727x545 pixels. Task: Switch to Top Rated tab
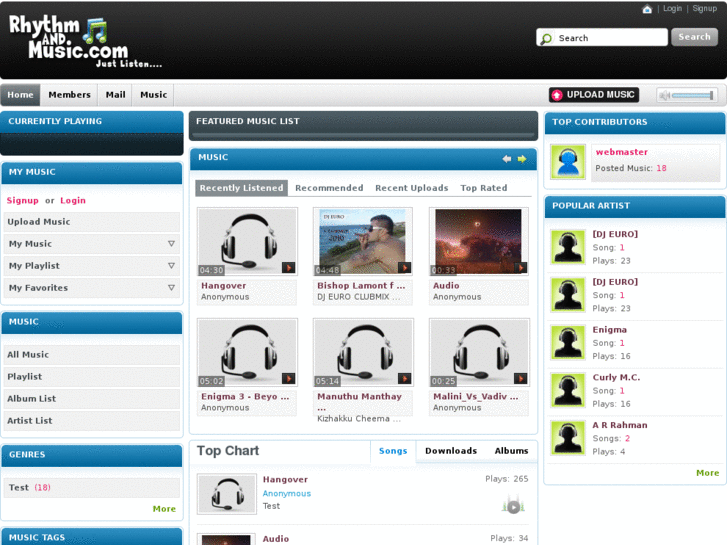(x=484, y=188)
